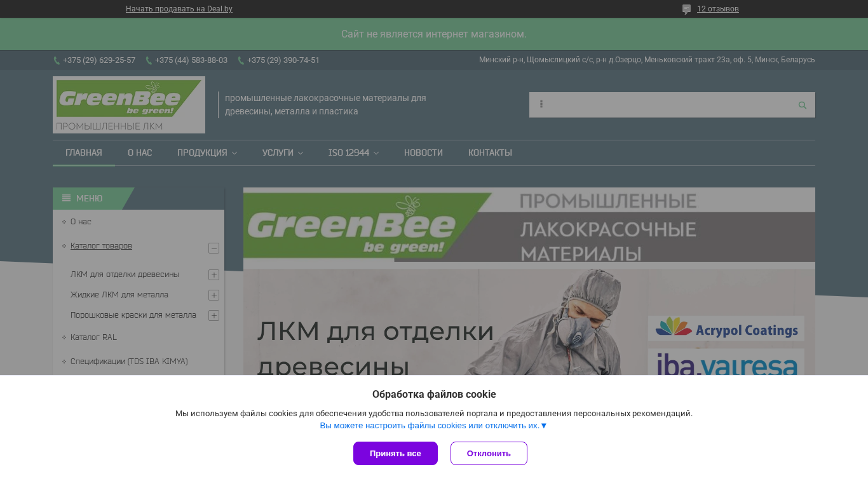Click the reviews speech bubble icon
This screenshot has height=488, width=868.
[x=686, y=10]
